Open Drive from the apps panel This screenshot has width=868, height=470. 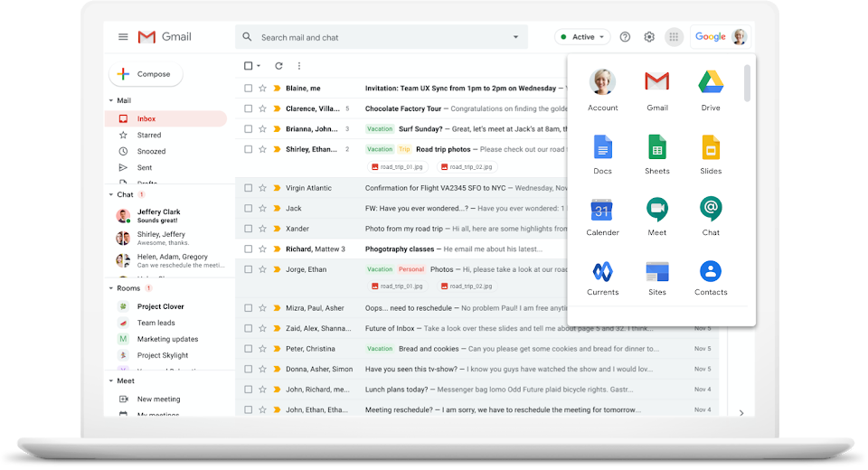click(711, 90)
